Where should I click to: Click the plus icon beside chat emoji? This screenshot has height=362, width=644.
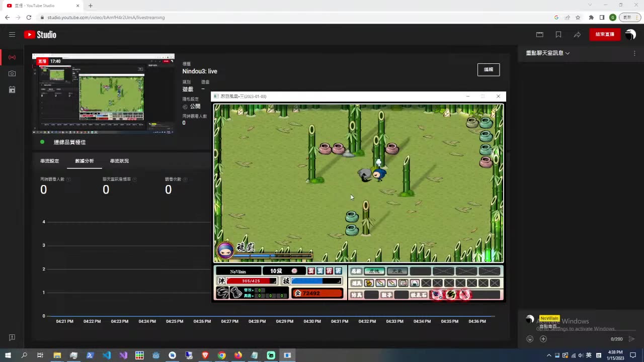click(543, 339)
